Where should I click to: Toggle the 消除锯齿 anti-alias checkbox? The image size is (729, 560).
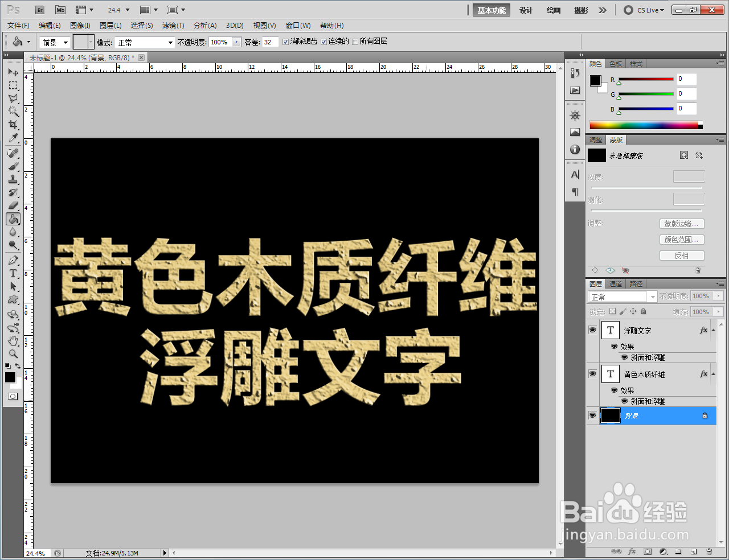click(286, 42)
